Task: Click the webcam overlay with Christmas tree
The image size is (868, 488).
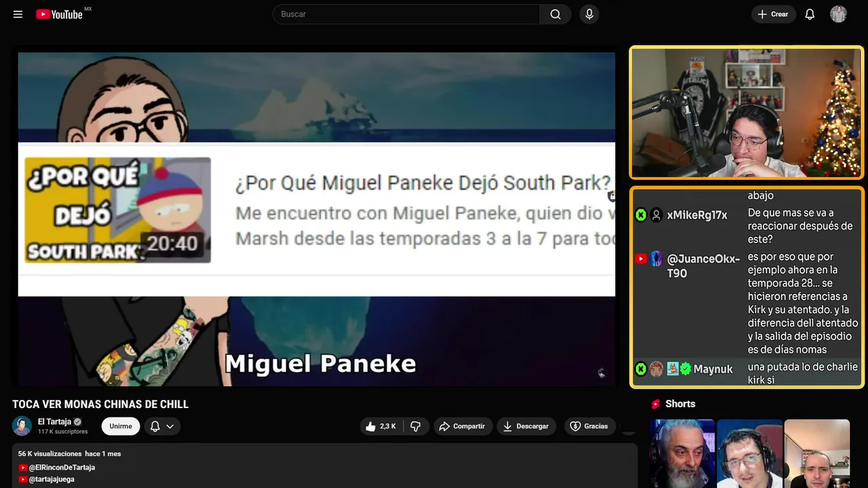Action: [746, 113]
